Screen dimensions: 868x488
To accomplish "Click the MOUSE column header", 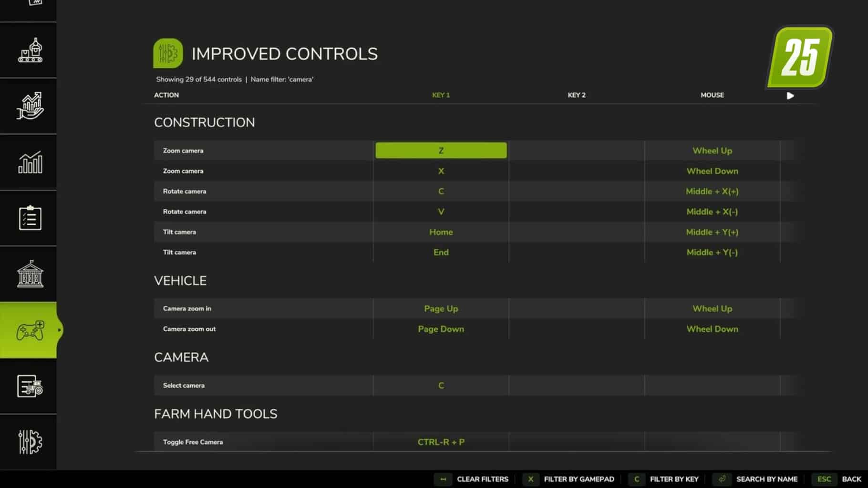I will 712,95.
